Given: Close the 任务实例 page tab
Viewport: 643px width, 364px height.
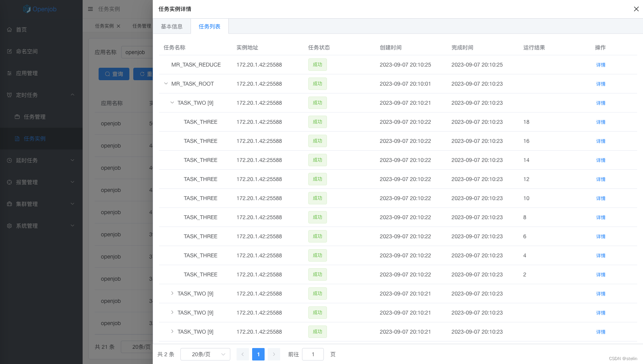Looking at the screenshot, I should (118, 26).
